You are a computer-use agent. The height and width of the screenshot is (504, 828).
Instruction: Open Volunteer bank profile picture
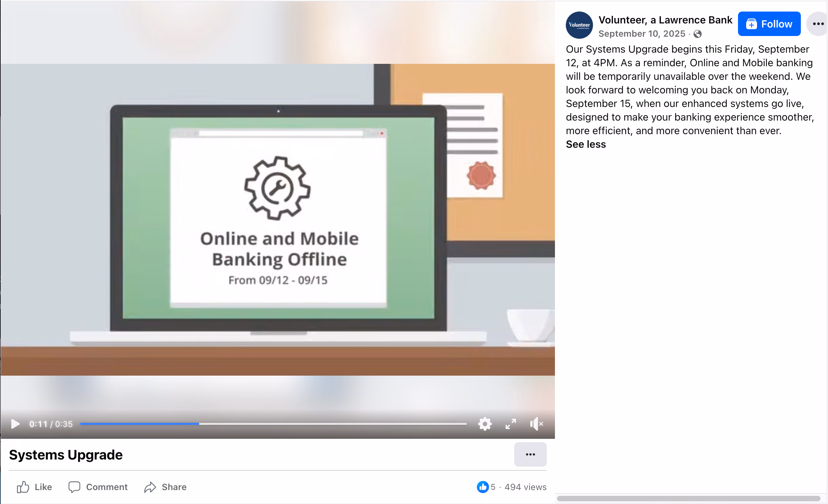(x=579, y=25)
